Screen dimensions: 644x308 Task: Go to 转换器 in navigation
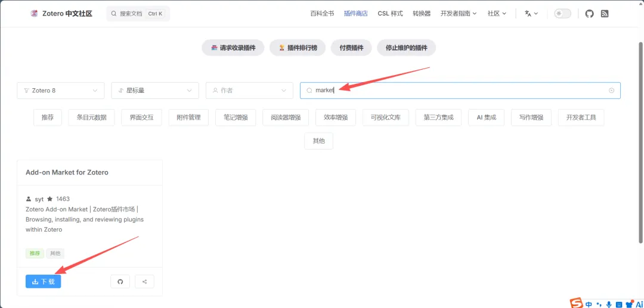[422, 14]
